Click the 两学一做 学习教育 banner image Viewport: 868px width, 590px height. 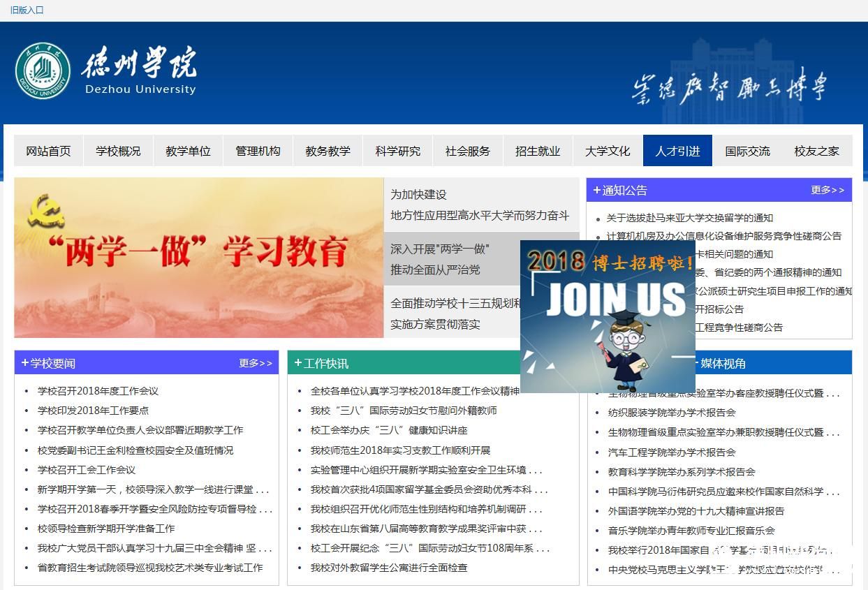coord(199,258)
